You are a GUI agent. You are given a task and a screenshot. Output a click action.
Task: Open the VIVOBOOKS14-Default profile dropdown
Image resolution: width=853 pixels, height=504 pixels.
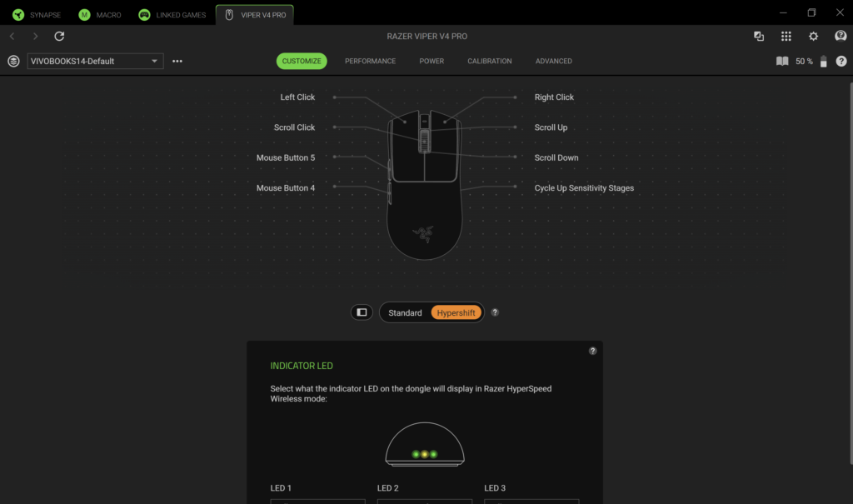[95, 61]
